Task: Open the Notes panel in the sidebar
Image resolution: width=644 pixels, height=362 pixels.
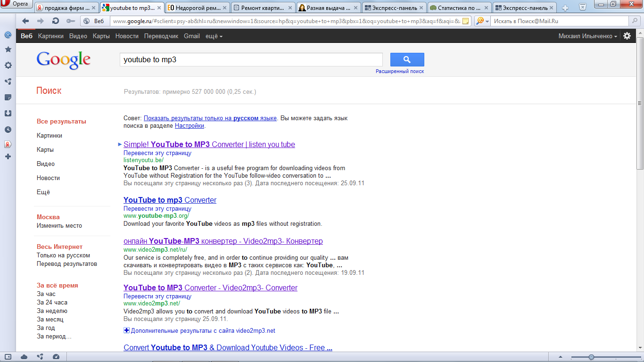Action: 8,97
